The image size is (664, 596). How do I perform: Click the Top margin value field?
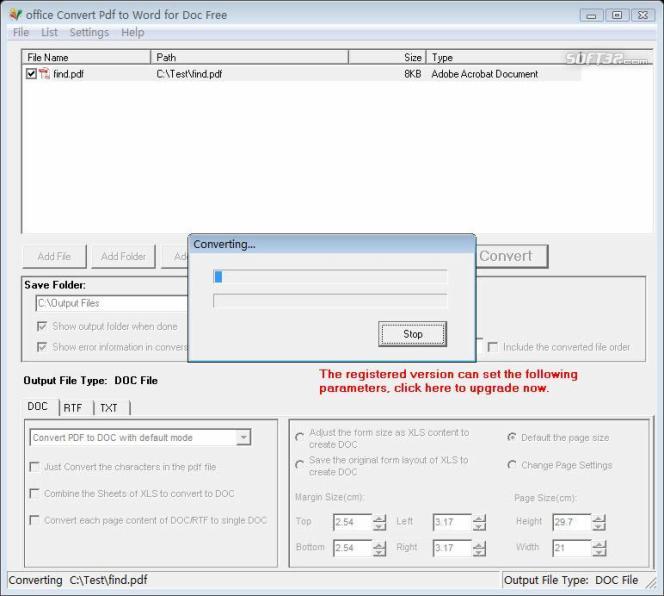[353, 522]
